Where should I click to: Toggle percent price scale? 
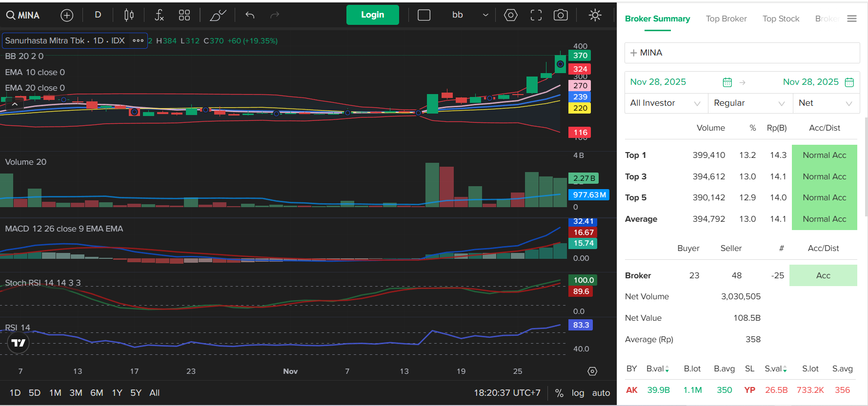coord(559,393)
